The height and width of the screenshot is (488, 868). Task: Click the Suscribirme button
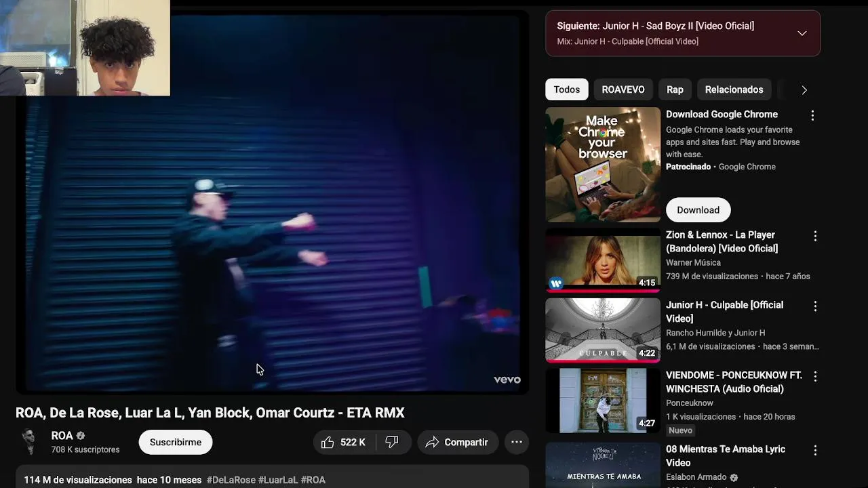pos(176,442)
